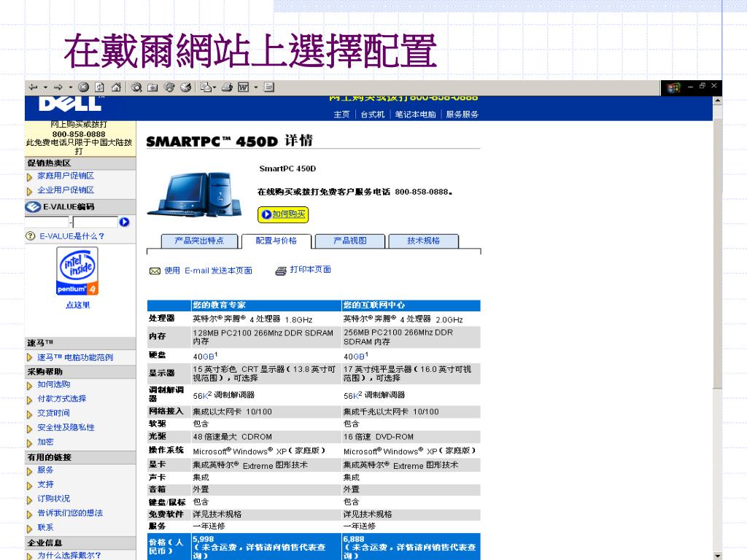Open the 订购状况 link
The image size is (747, 560).
tap(54, 499)
